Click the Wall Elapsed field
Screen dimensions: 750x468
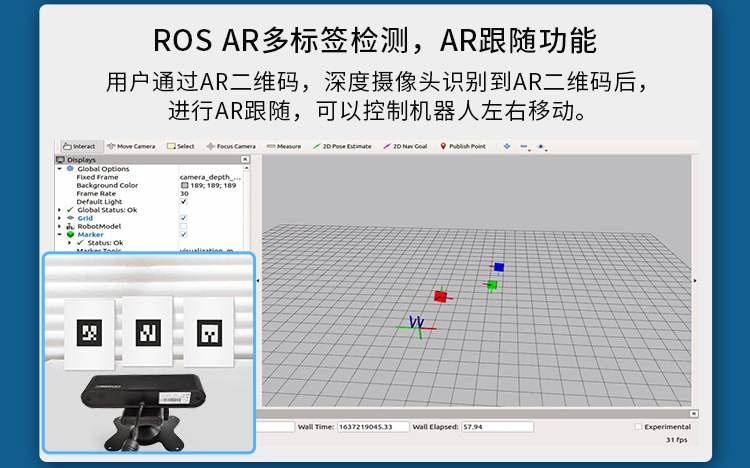[497, 427]
